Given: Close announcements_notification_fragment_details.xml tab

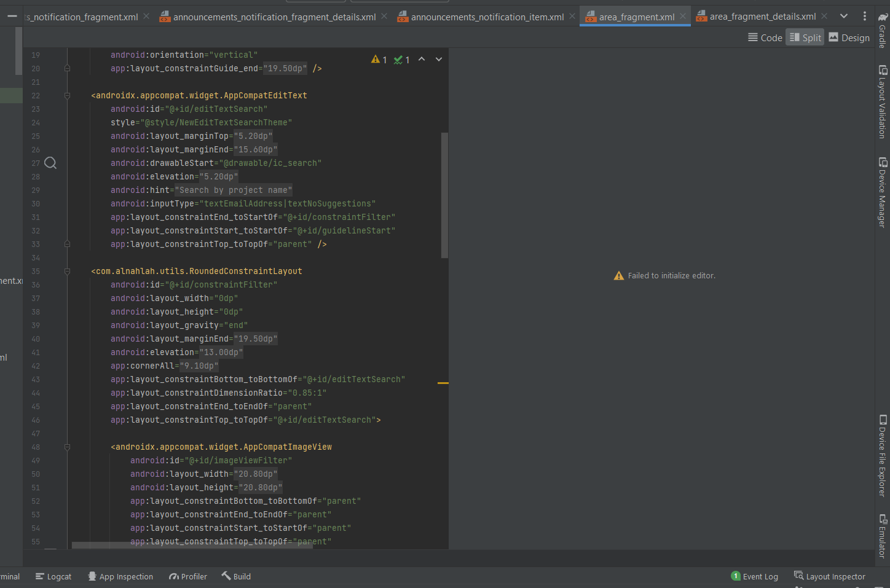Looking at the screenshot, I should pos(384,17).
